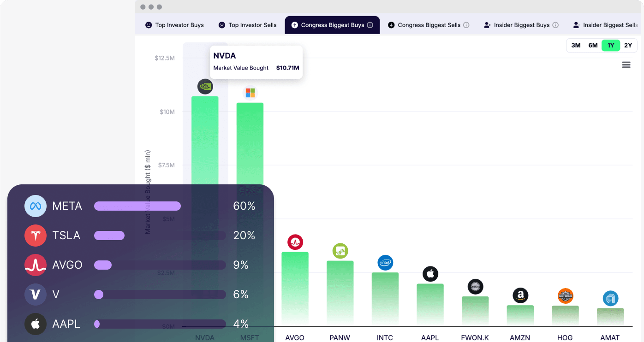Click the META 60% progress bar
Image resolution: width=644 pixels, height=342 pixels.
pyautogui.click(x=160, y=206)
